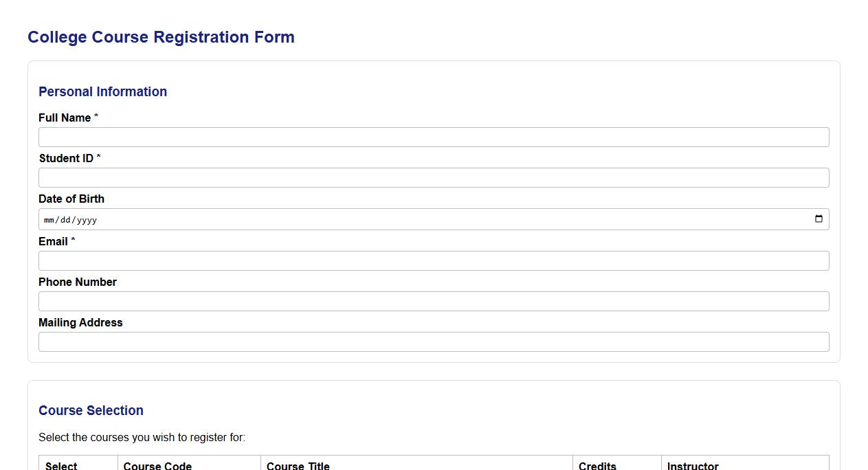868x470 pixels.
Task: Click the Date of Birth field
Action: pyautogui.click(x=275, y=219)
